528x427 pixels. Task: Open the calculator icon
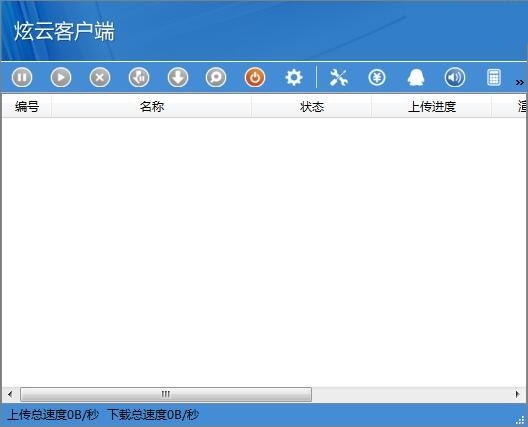coord(494,77)
